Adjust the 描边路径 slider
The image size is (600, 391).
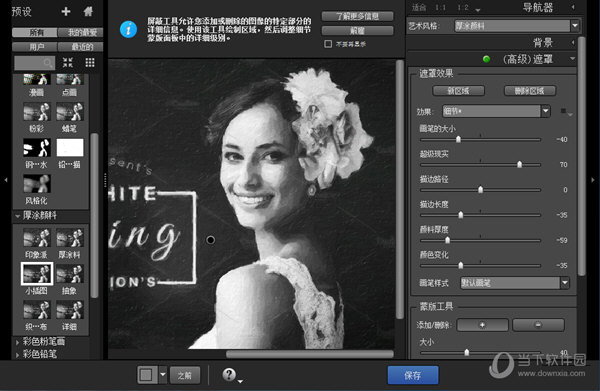tap(480, 190)
